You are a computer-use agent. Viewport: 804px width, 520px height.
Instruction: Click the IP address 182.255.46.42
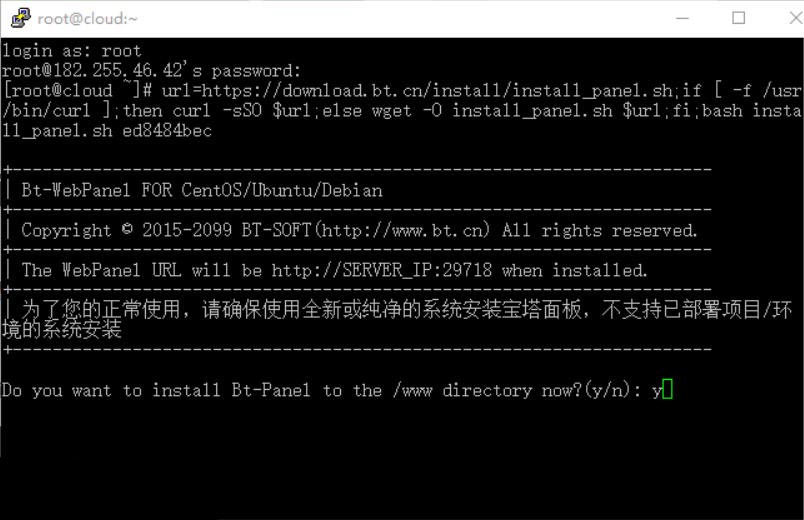pyautogui.click(x=97, y=70)
